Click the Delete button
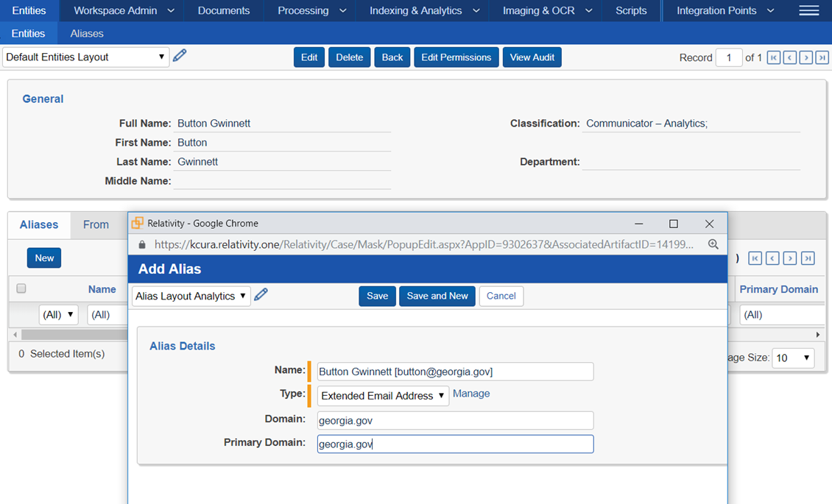 click(x=349, y=57)
